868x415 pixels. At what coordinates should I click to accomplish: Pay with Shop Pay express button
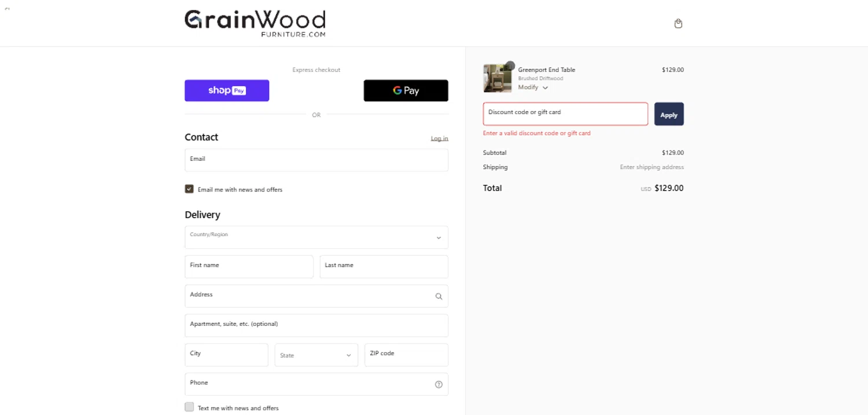227,90
